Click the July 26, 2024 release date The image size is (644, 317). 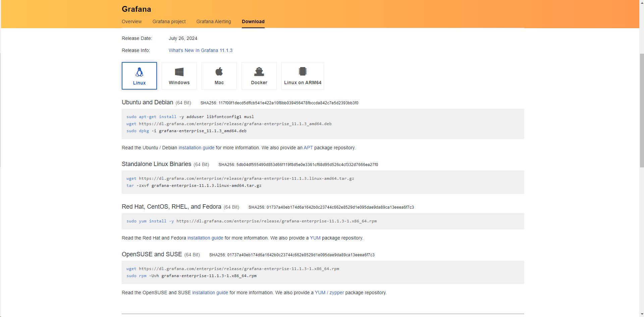(x=183, y=38)
